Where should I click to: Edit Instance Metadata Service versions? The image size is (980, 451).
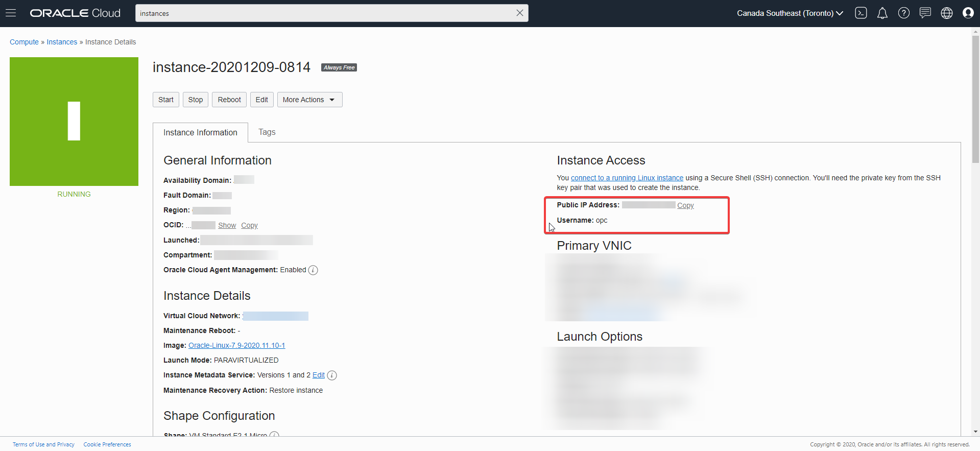pos(319,375)
